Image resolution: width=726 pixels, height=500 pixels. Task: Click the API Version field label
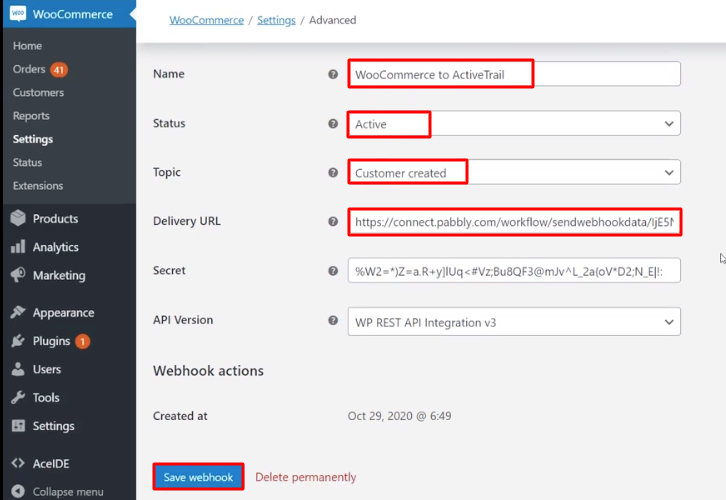pos(183,320)
